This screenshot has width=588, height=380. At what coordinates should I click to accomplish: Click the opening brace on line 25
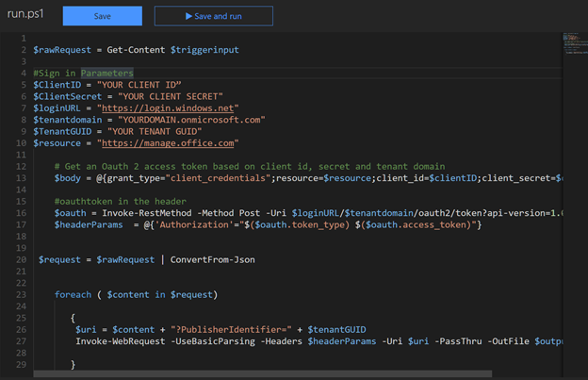click(73, 318)
